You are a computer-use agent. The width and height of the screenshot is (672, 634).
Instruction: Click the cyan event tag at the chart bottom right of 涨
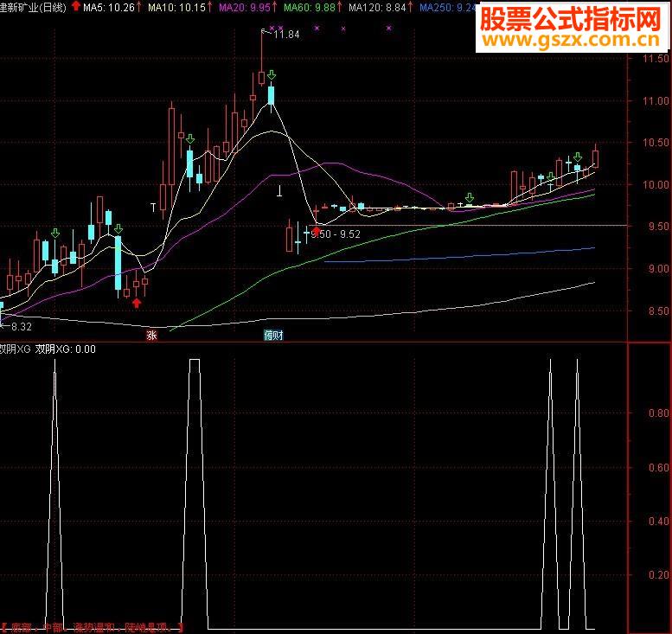click(273, 336)
